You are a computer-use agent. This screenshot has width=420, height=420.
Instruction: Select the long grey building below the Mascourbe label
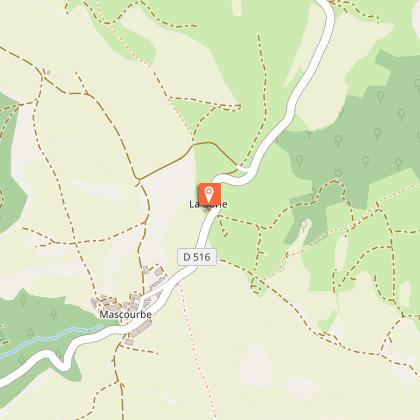pyautogui.click(x=141, y=329)
